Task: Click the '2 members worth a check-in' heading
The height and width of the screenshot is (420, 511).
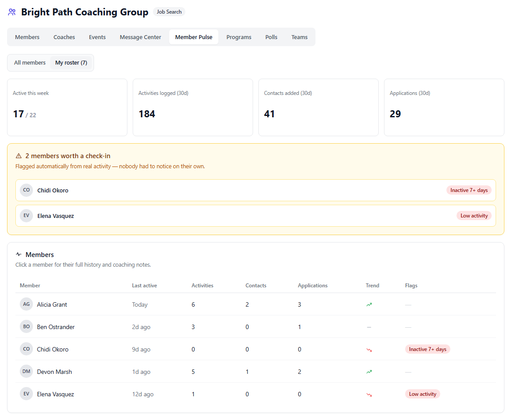Action: pyautogui.click(x=68, y=156)
